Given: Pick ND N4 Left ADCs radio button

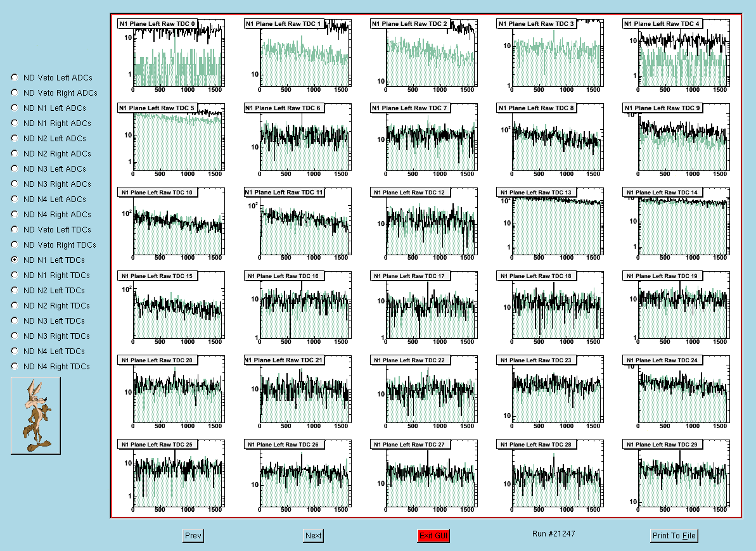Looking at the screenshot, I should click(x=15, y=199).
